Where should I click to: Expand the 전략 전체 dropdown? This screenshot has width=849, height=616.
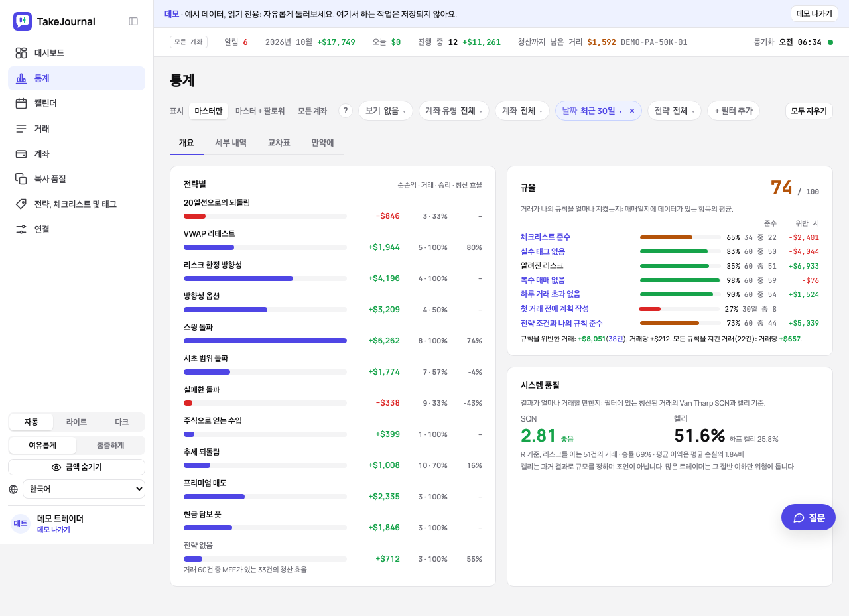[x=675, y=111]
